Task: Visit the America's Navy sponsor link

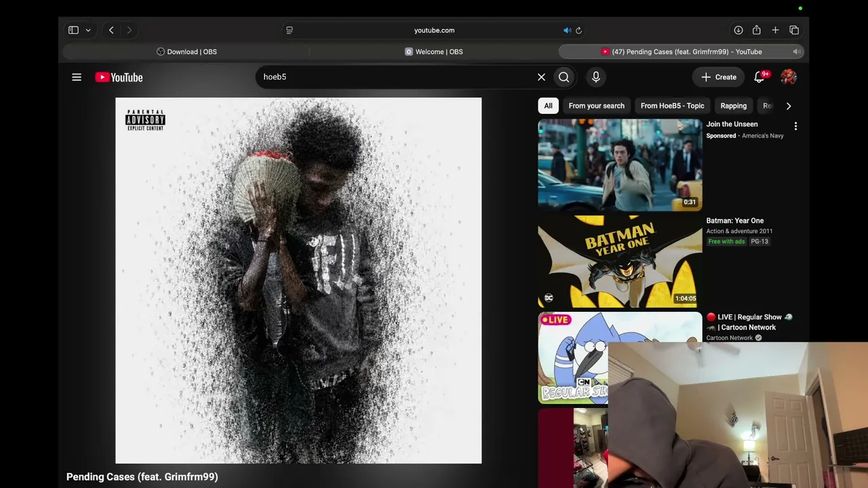Action: click(x=763, y=136)
